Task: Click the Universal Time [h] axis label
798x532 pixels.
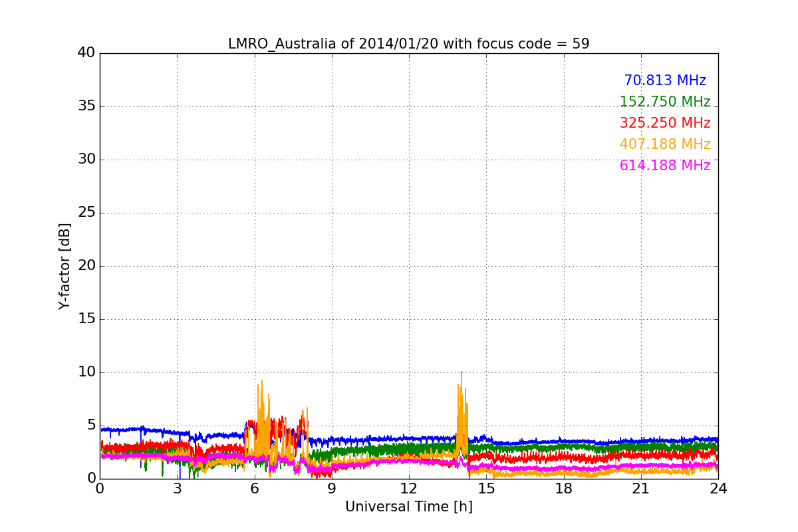Action: [x=408, y=507]
